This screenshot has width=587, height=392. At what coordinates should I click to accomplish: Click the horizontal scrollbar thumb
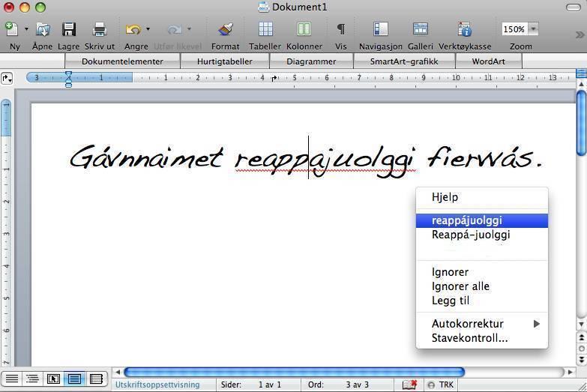pos(294,373)
